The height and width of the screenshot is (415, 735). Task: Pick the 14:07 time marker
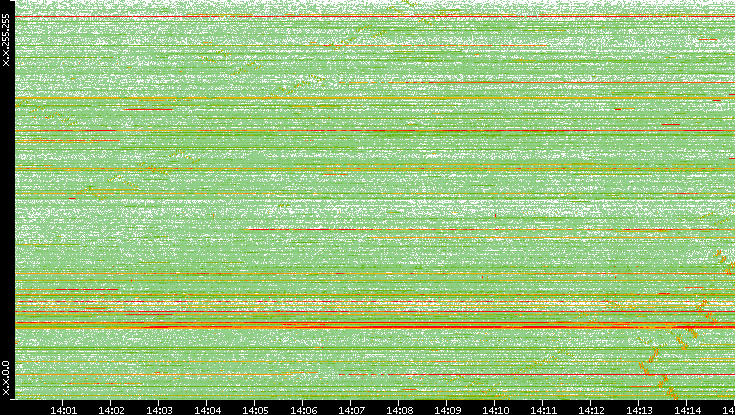coord(351,409)
